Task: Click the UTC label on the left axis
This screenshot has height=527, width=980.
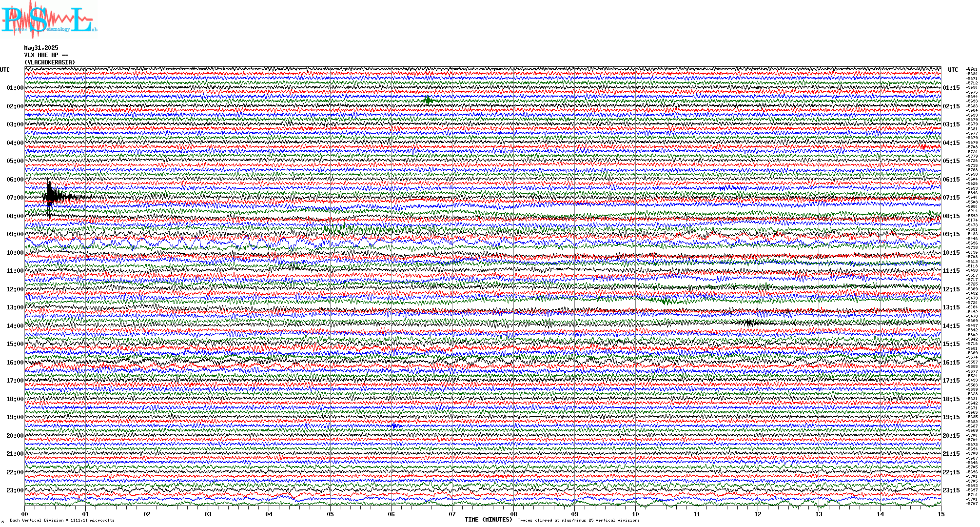Action: click(5, 70)
